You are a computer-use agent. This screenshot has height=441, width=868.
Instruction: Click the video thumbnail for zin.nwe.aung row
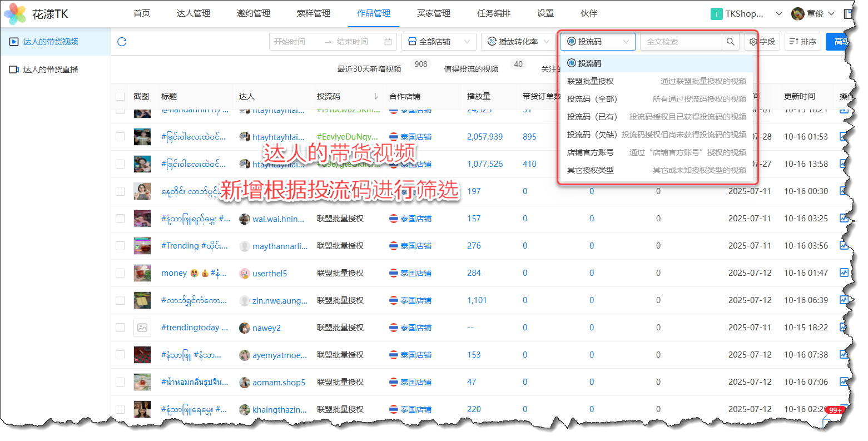[142, 300]
